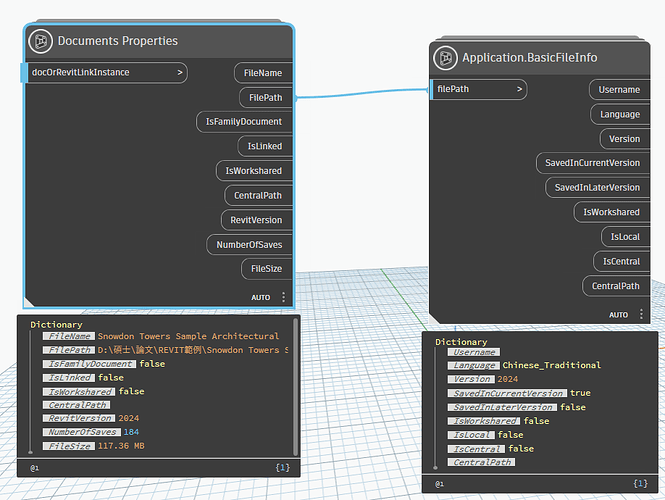Click the IsCentral output port
Image resolution: width=665 pixels, height=500 pixels.
(621, 261)
